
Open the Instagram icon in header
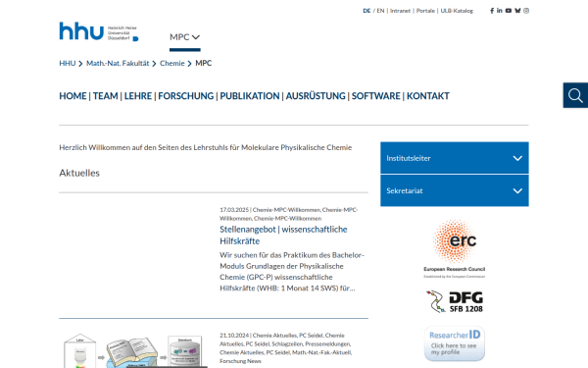(526, 11)
